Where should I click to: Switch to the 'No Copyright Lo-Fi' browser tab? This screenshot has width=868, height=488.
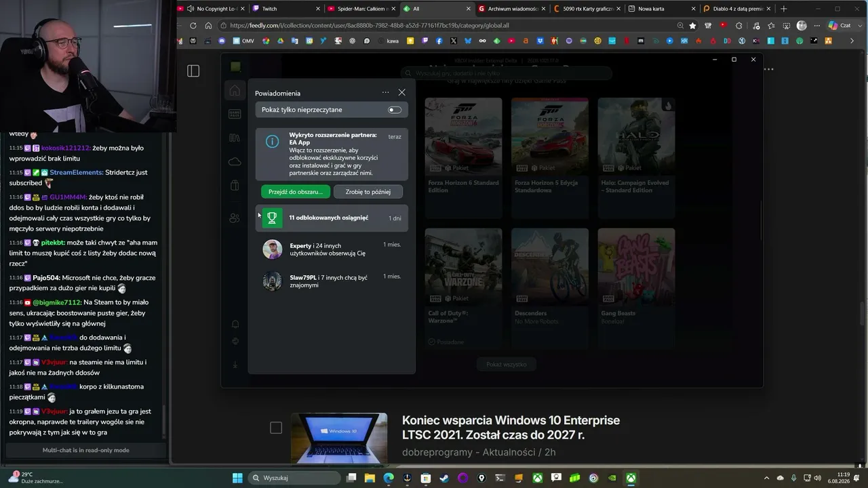coord(212,9)
